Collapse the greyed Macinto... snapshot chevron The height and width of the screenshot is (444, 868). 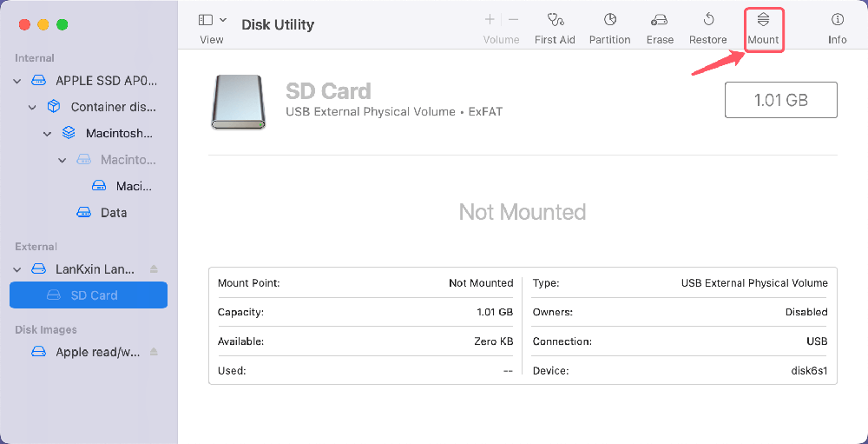pos(62,160)
